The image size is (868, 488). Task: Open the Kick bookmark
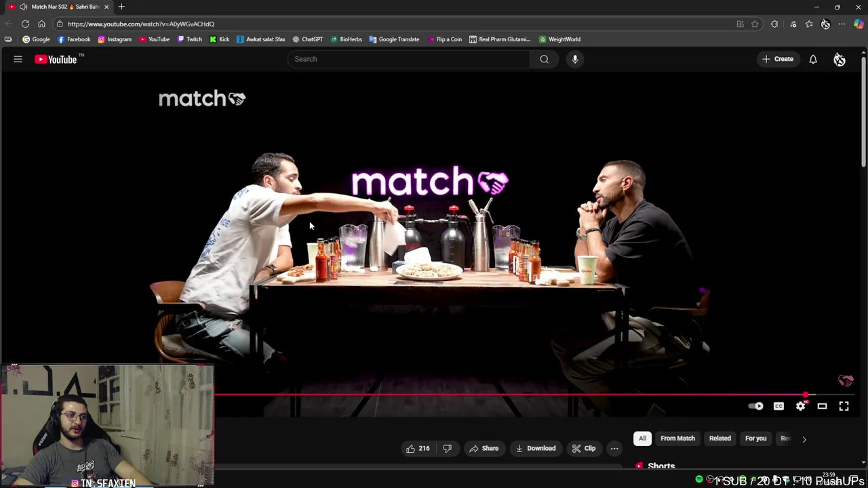[219, 39]
